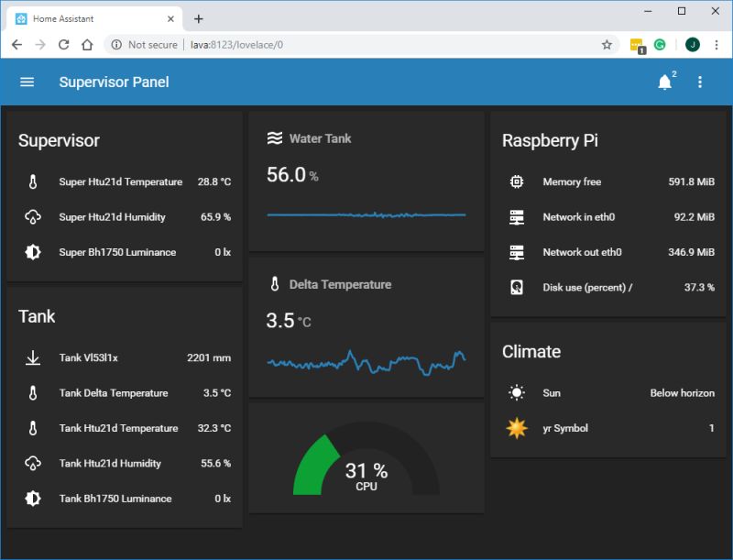Viewport: 733px width, 560px height.
Task: Open the Super Htu21d Humidity entity label
Action: 112,217
